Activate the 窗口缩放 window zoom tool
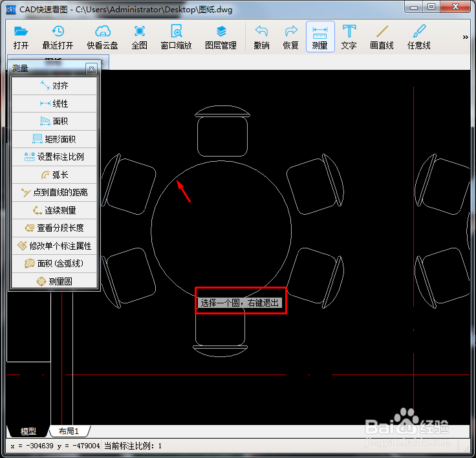The width and height of the screenshot is (476, 458). [176, 37]
